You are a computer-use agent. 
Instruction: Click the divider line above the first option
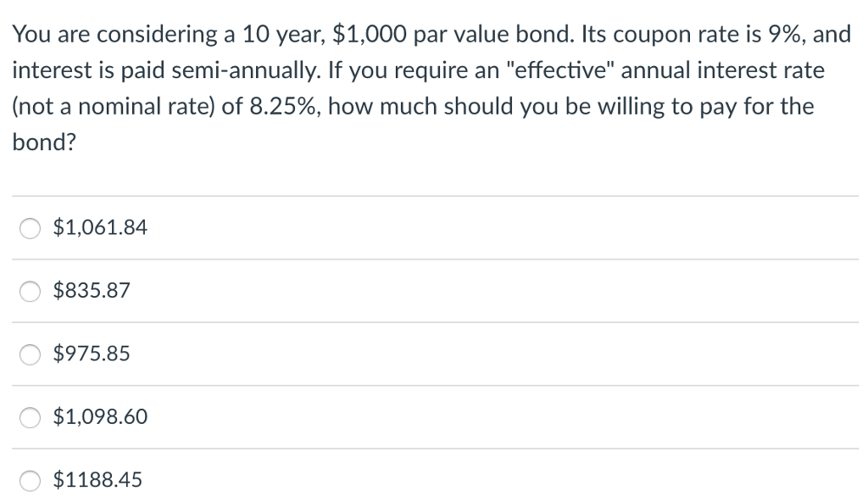434,195
